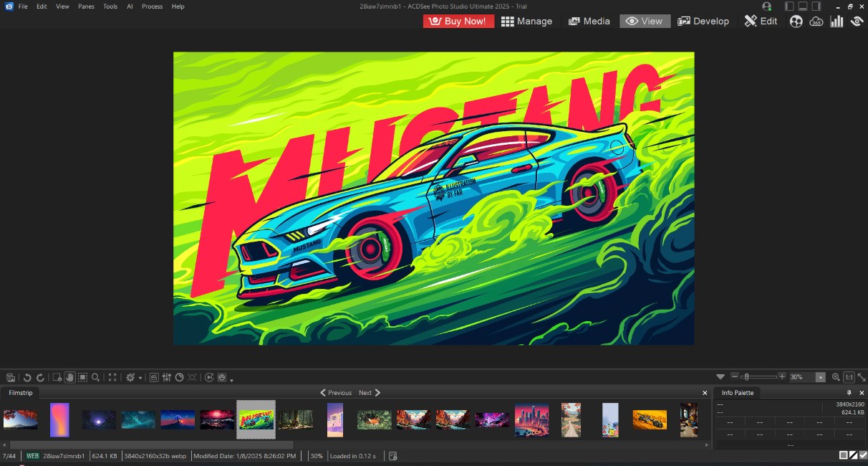
Task: Rotate the image counterclockwise
Action: (x=27, y=378)
